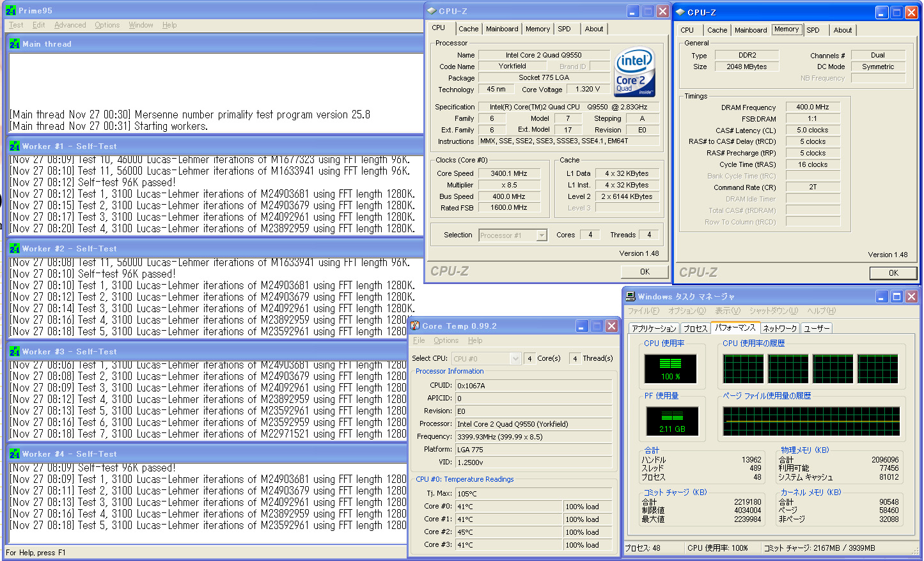
Task: Open the Help menu in Prime95
Action: pos(169,25)
